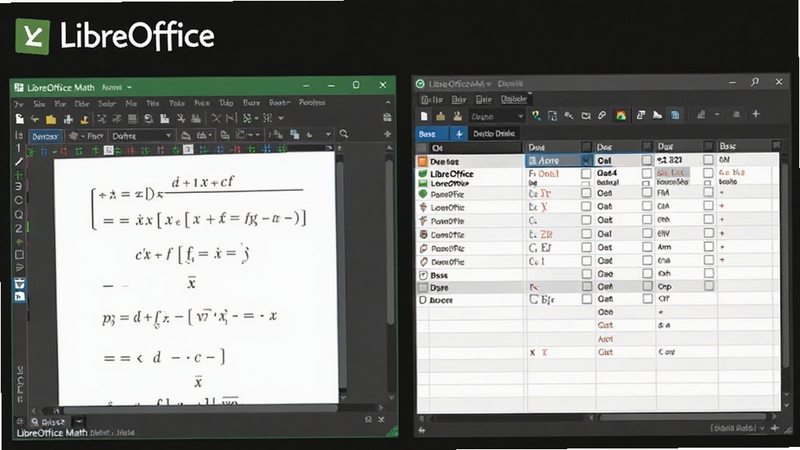
Task: Open the dropdown next to Math window title
Action: click(x=129, y=88)
